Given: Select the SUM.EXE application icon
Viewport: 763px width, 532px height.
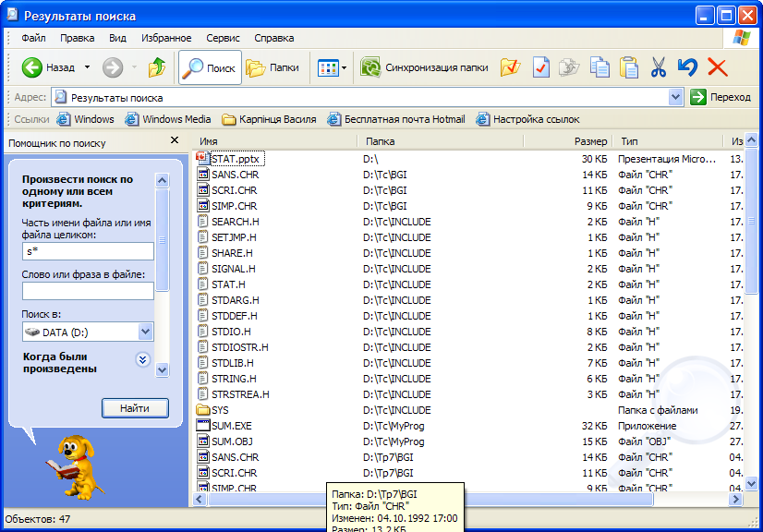Looking at the screenshot, I should pos(203,426).
